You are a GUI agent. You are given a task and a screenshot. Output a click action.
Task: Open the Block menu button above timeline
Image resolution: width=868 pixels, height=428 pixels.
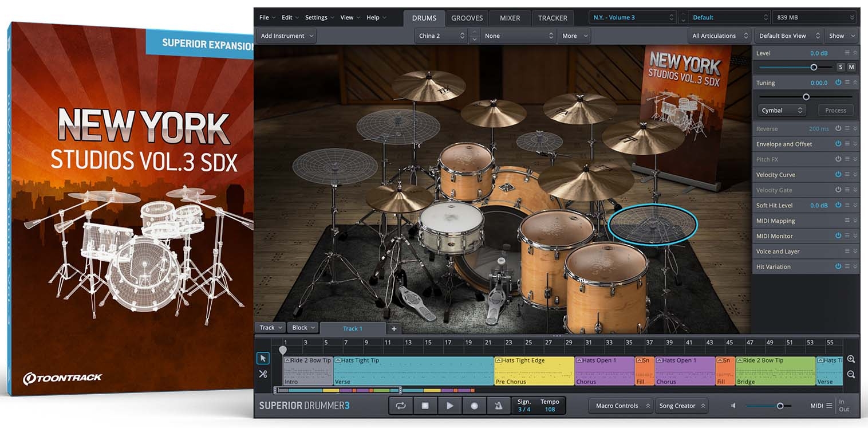point(303,328)
